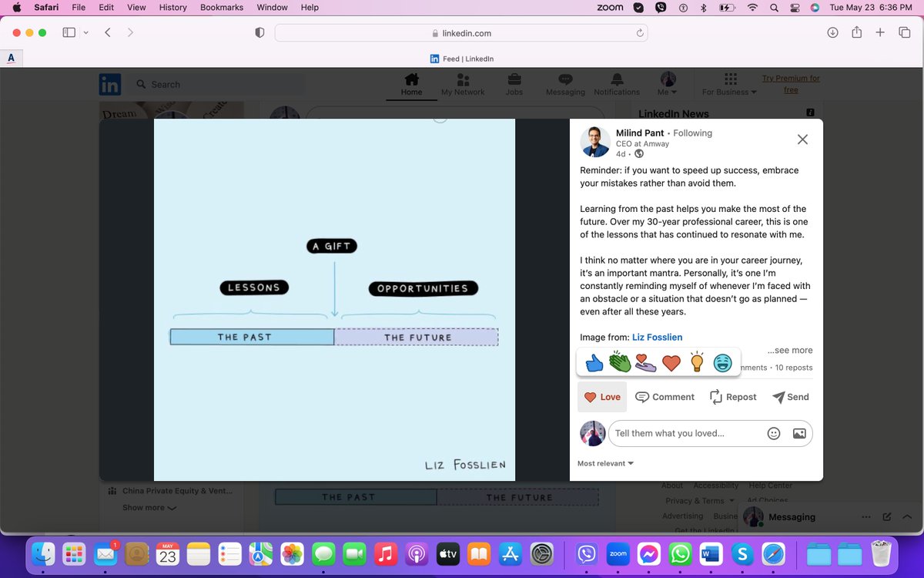The height and width of the screenshot is (578, 924).
Task: Go back in Safari
Action: point(108,32)
